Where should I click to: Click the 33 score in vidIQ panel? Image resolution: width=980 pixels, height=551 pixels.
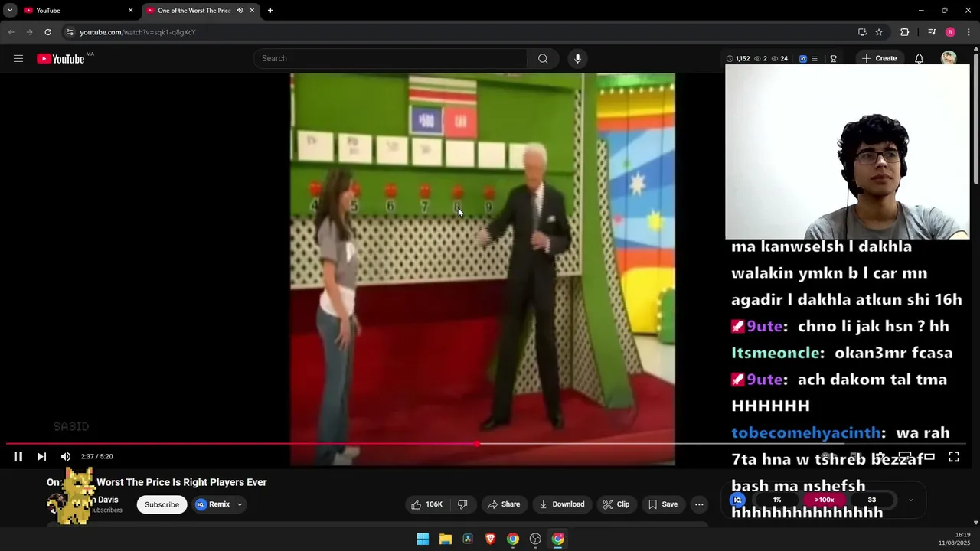pos(871,500)
